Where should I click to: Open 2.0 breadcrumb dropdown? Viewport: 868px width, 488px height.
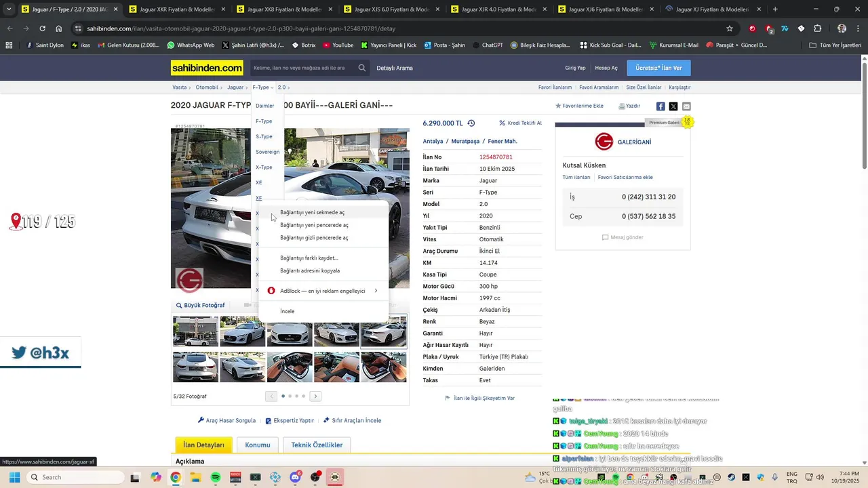point(284,87)
